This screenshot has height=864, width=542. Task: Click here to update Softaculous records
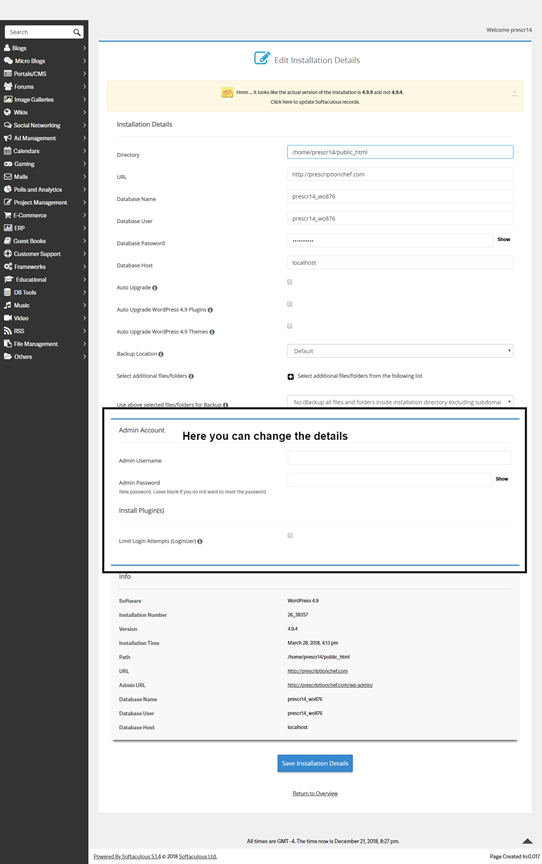(x=315, y=102)
